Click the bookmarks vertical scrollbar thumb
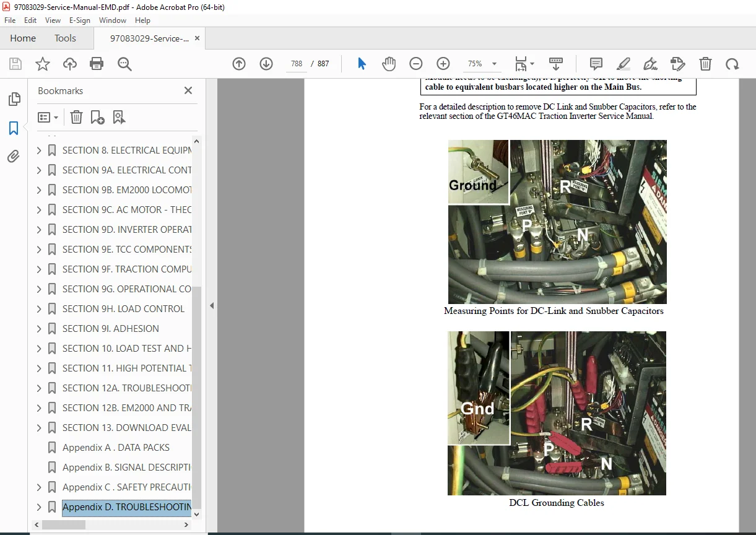The width and height of the screenshot is (756, 535). (197, 398)
